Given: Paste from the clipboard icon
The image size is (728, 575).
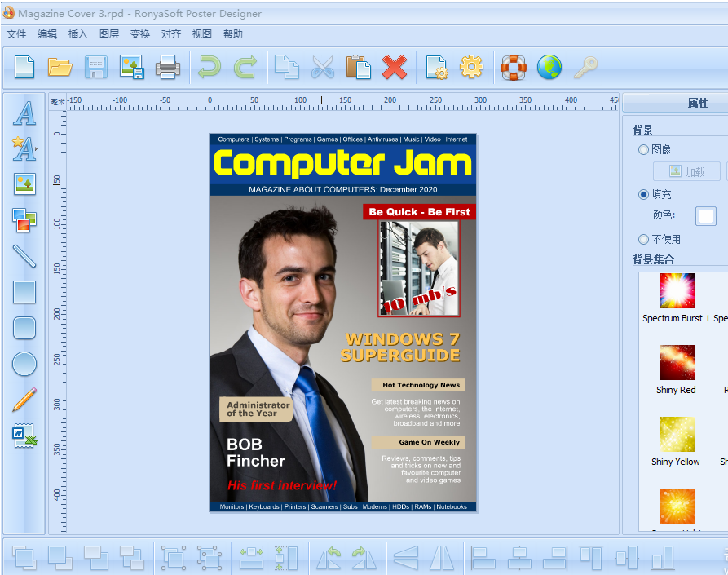Looking at the screenshot, I should [359, 68].
